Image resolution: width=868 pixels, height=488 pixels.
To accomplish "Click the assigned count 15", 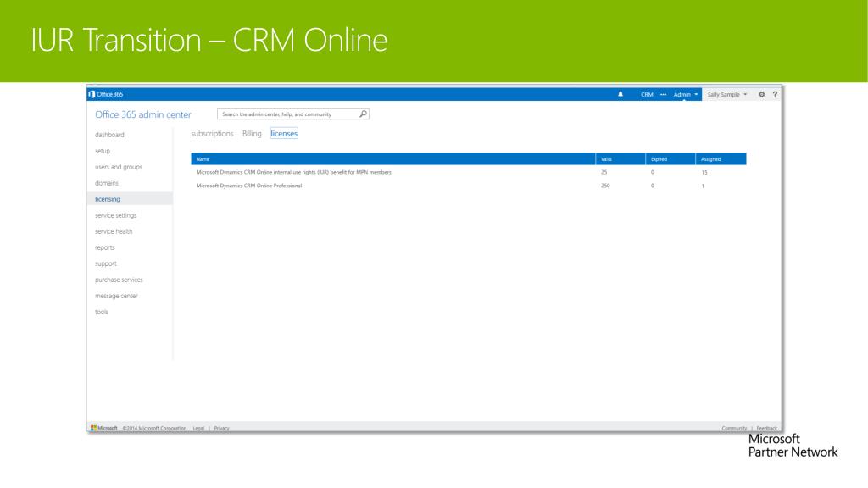I will [704, 172].
